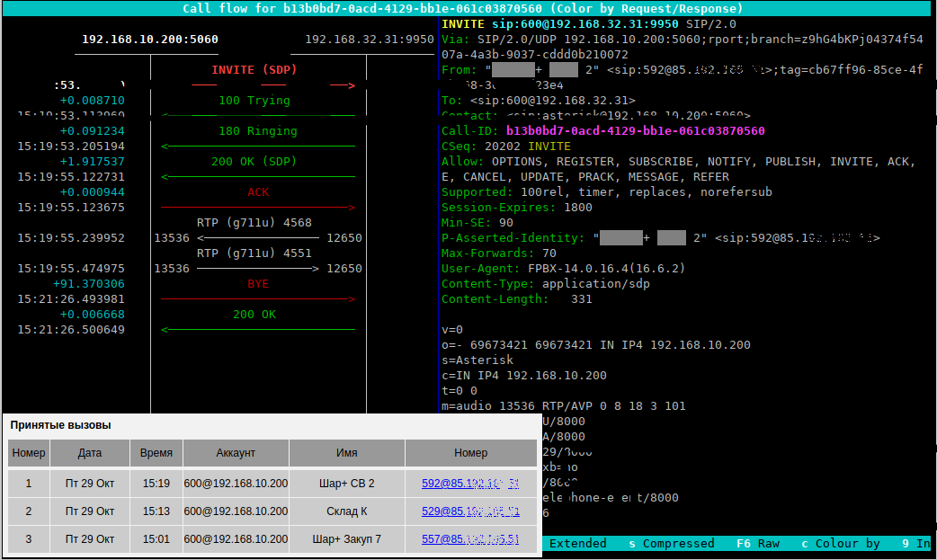Click the 192.168.32.31:9950 column header
The height and width of the screenshot is (560, 937).
click(370, 40)
